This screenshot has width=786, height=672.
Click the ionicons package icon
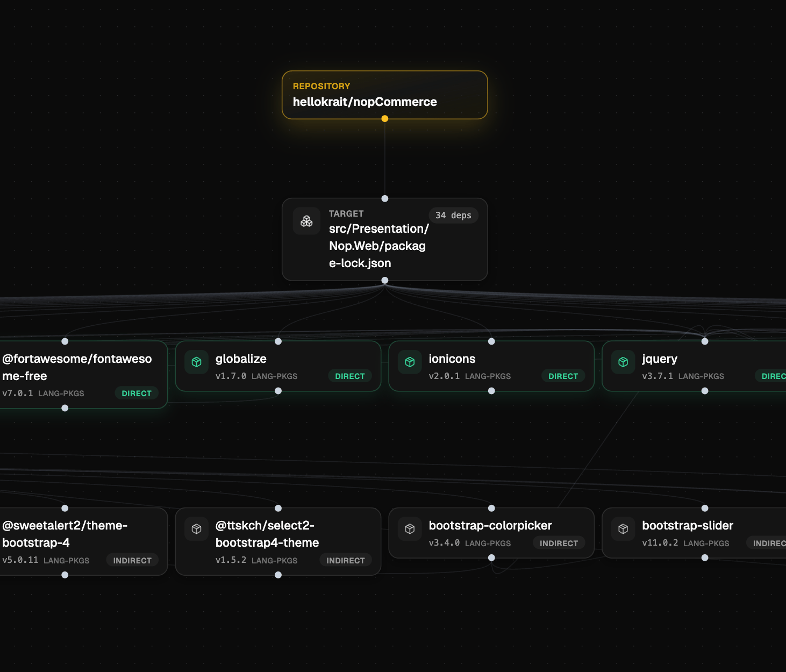tap(410, 362)
